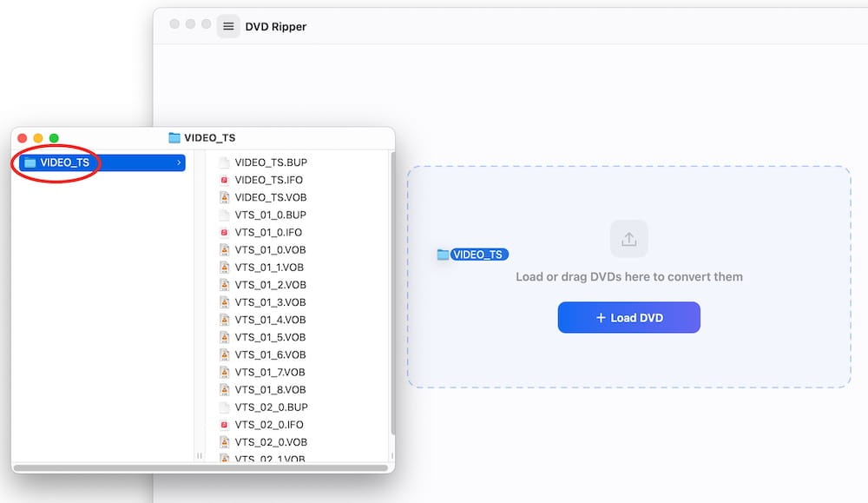
Task: Click the icon next to VTS_01_1.VOB
Action: click(224, 267)
